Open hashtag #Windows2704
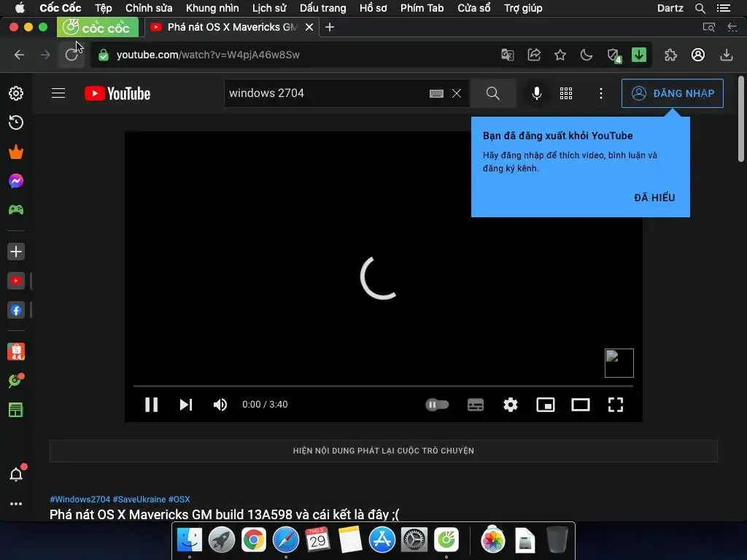 [x=80, y=499]
